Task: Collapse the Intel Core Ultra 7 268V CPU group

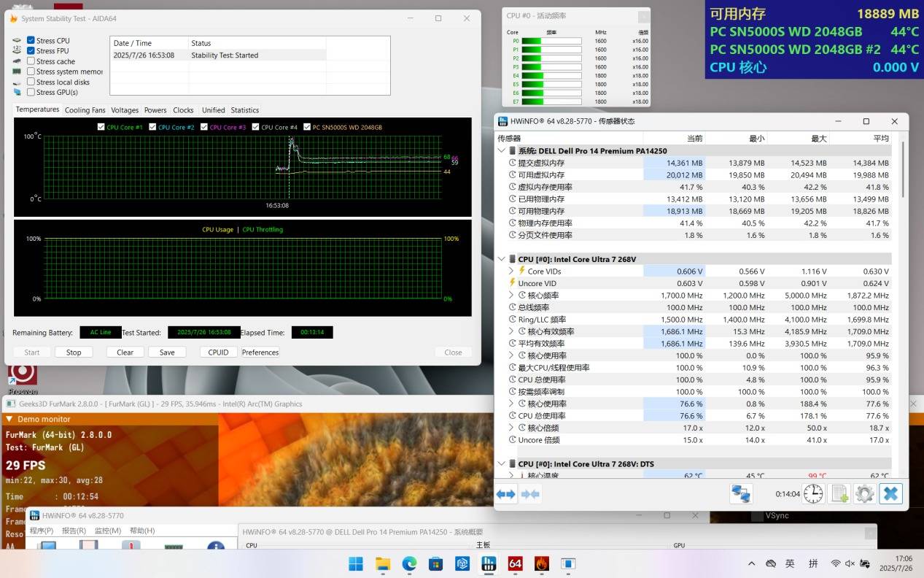Action: point(501,259)
